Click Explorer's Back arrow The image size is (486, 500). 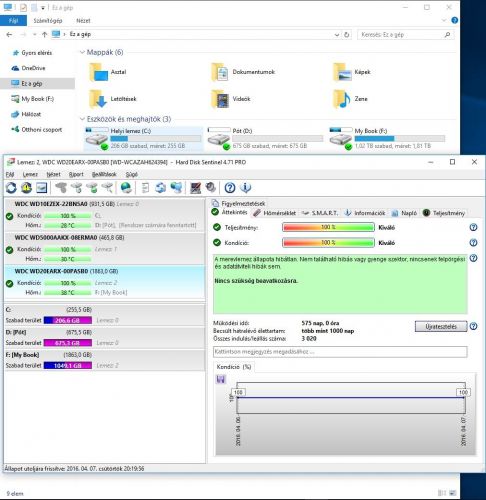point(9,34)
